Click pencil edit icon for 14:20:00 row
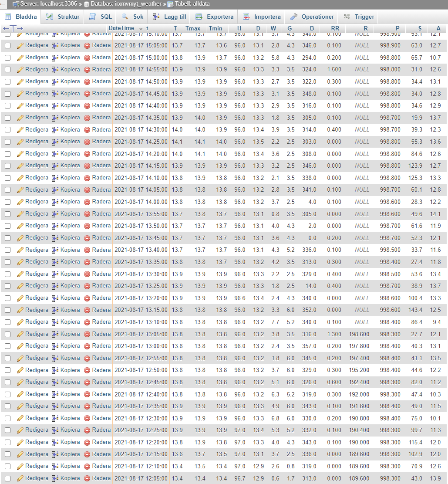 tap(20, 154)
